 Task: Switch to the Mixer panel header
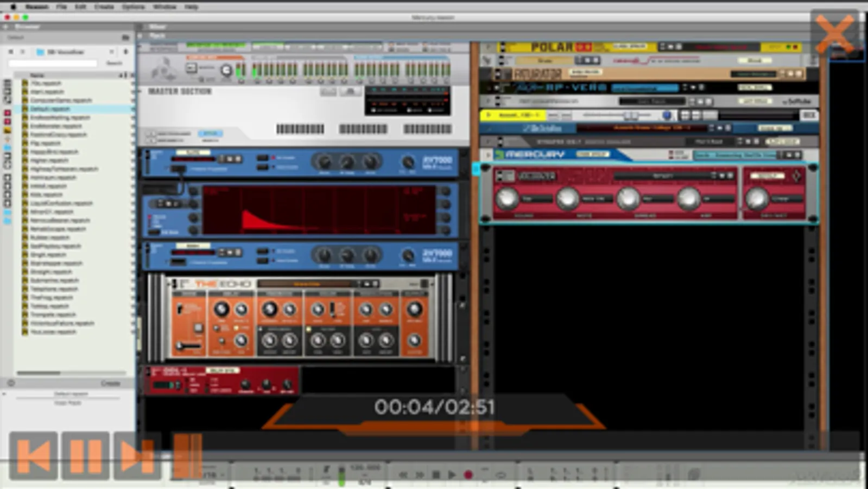tap(157, 26)
